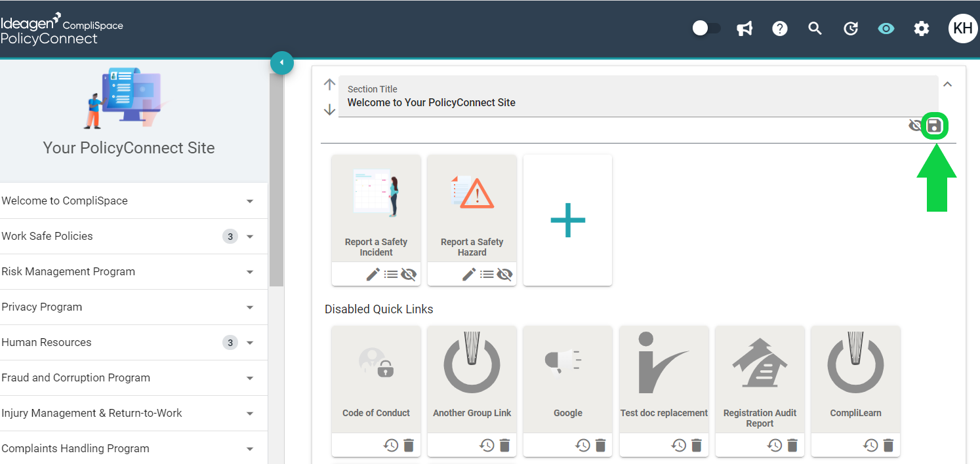Image resolution: width=980 pixels, height=464 pixels.
Task: Click the Your PolicyConnect Site heading
Action: coord(129,147)
